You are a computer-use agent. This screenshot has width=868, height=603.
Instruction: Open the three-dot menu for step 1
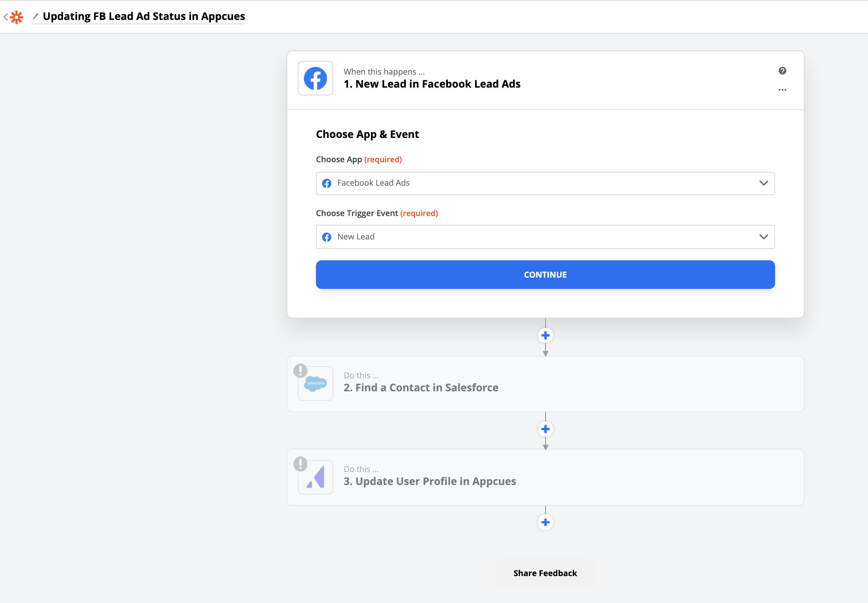[782, 90]
